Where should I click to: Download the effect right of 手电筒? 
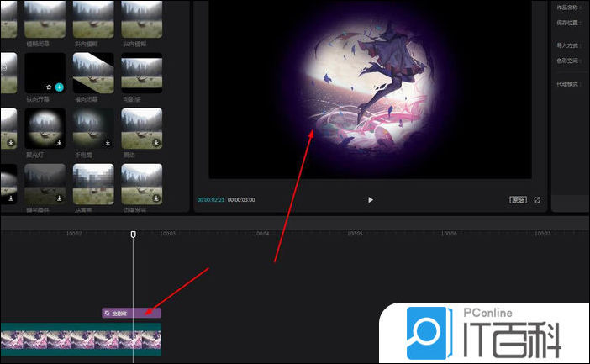[157, 142]
